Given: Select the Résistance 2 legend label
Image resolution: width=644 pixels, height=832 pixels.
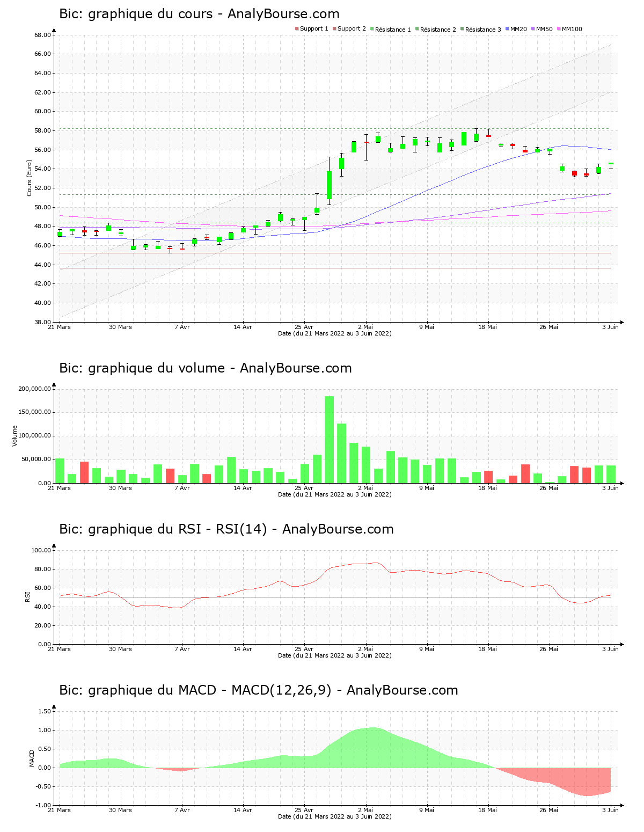Looking at the screenshot, I should tap(438, 30).
